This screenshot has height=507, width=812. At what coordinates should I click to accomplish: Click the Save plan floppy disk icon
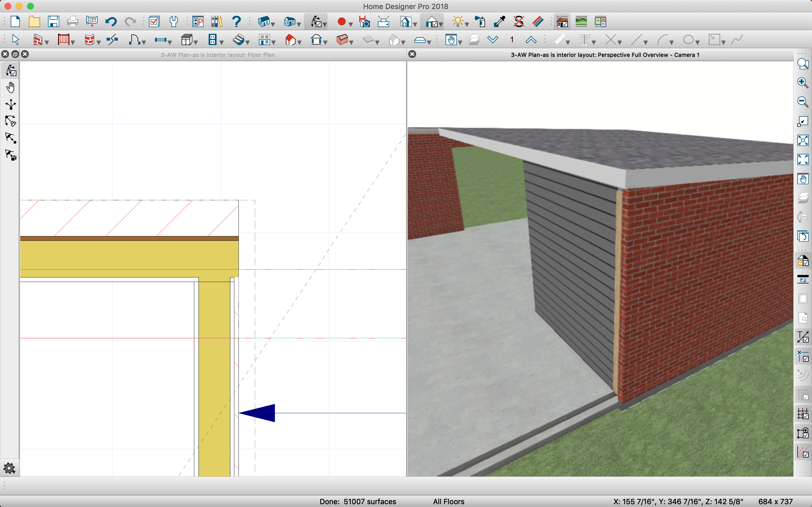click(53, 22)
